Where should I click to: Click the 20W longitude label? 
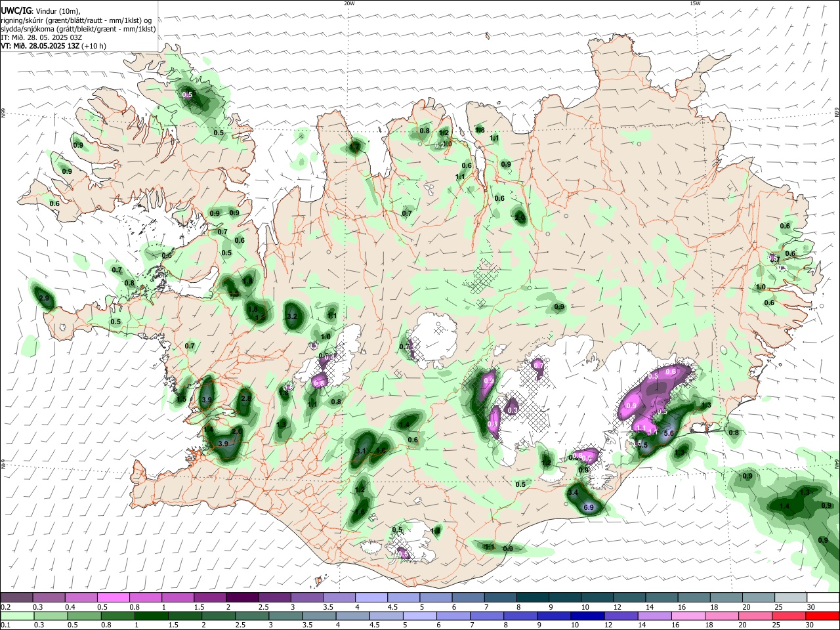(x=349, y=3)
